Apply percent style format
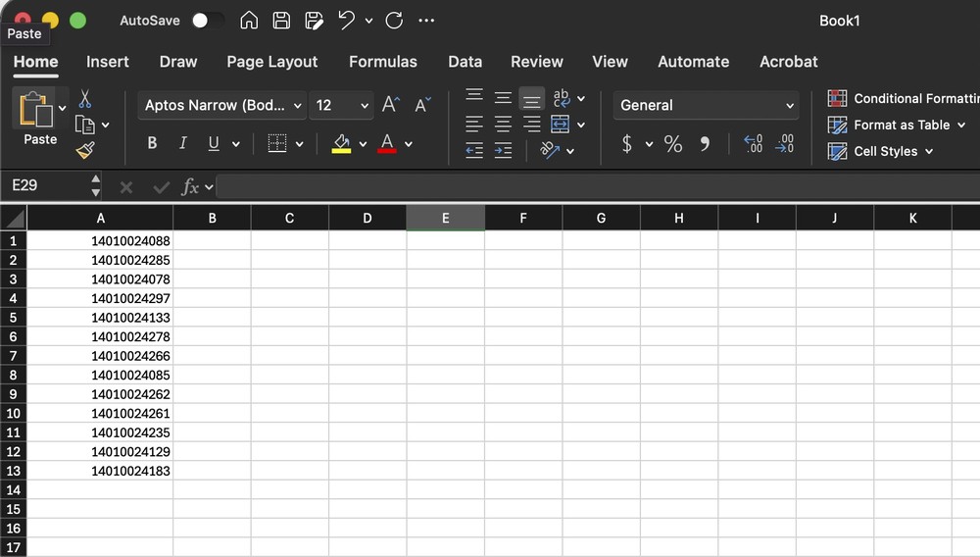 pos(673,144)
